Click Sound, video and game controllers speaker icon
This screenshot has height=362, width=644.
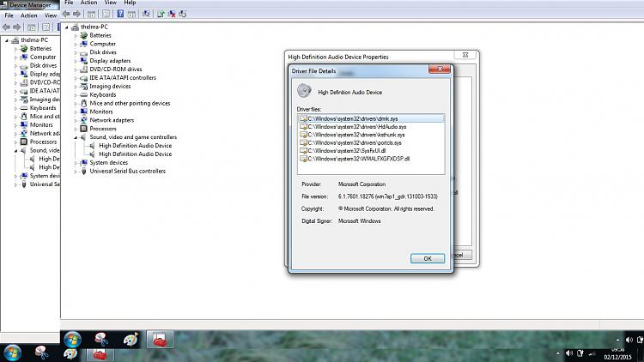(84, 137)
